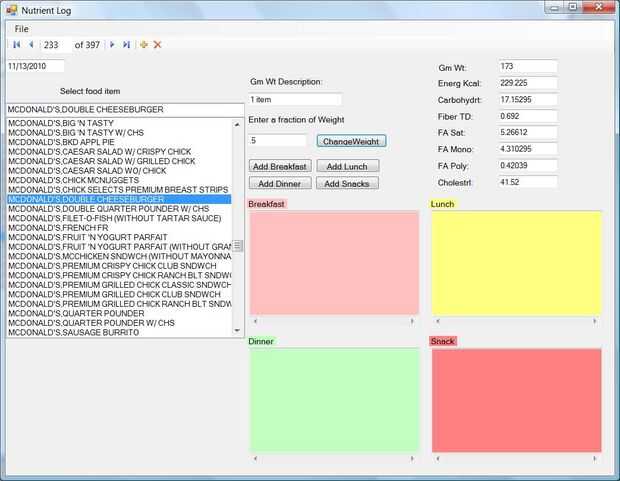Click the Gm Wt value field 173
620x481 pixels.
pos(528,66)
